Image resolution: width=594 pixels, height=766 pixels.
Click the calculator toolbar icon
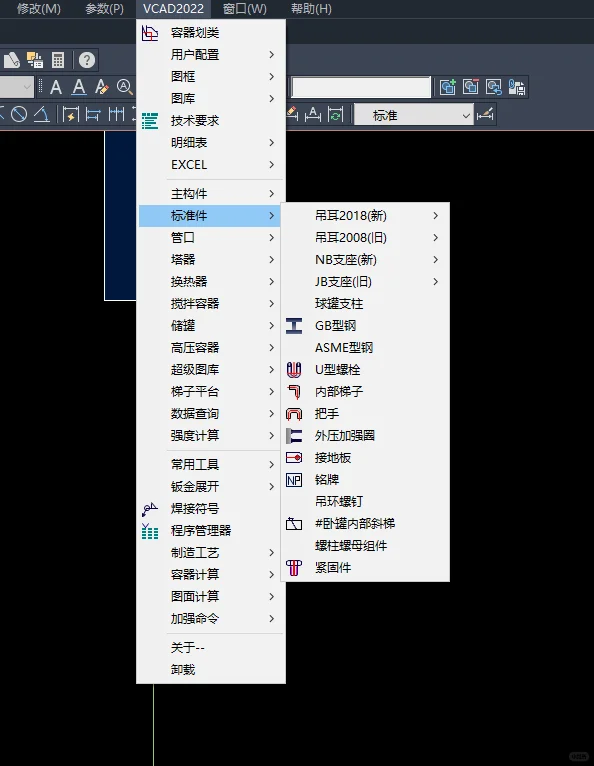58,60
